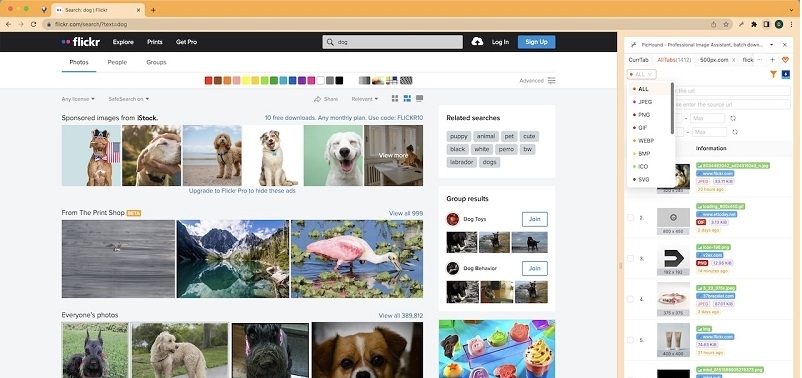This screenshot has height=378, width=802.
Task: Click the PicHound blue download icon
Action: pyautogui.click(x=786, y=75)
